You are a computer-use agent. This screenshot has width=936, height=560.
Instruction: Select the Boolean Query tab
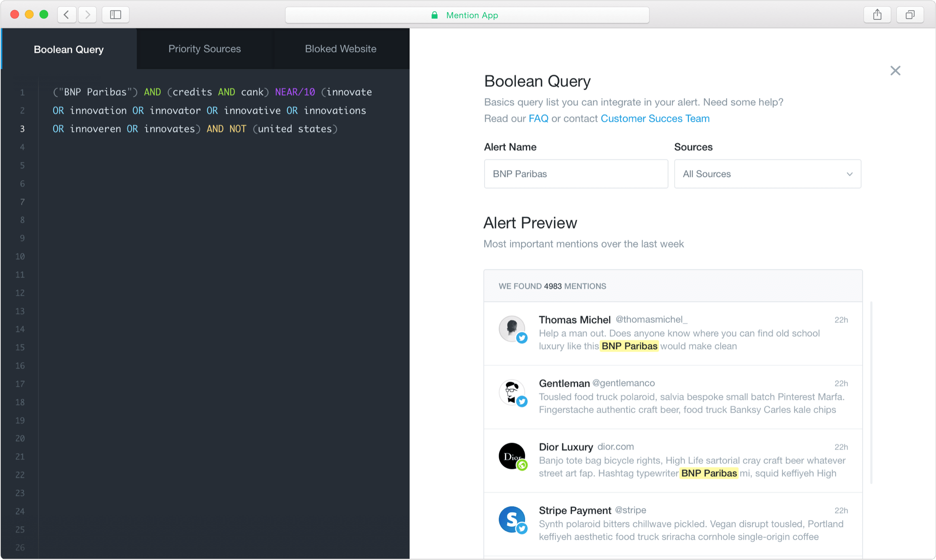click(x=69, y=49)
